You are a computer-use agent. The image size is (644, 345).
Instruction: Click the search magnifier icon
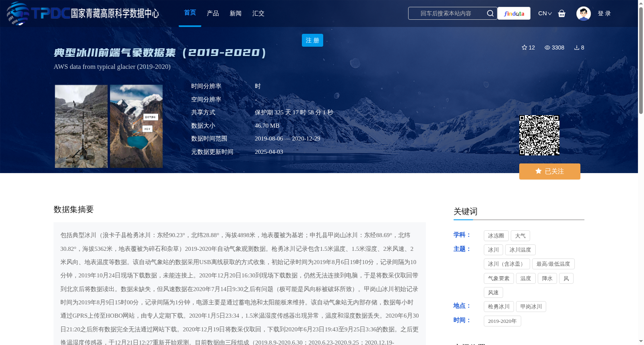point(490,13)
